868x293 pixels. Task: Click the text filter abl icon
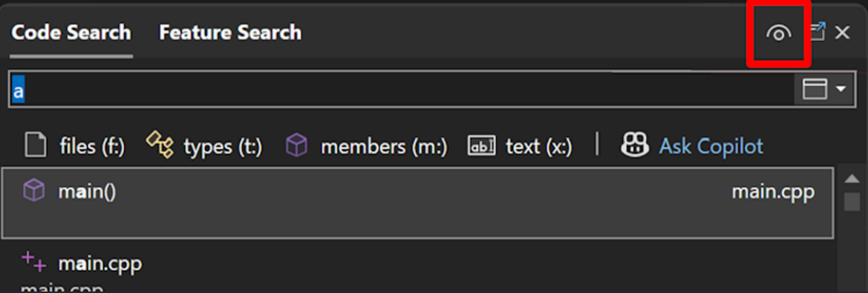tap(482, 146)
